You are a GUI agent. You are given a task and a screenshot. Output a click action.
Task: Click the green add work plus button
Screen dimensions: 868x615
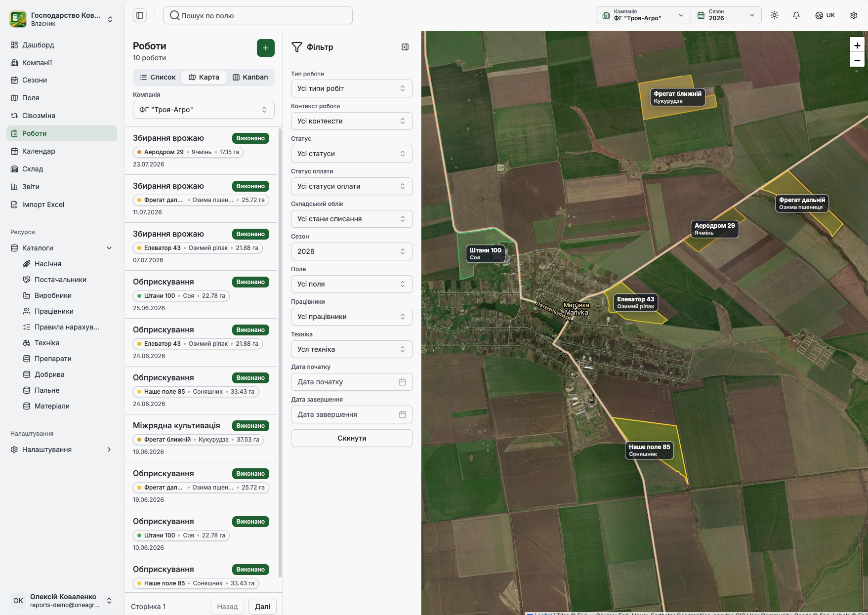(x=266, y=48)
